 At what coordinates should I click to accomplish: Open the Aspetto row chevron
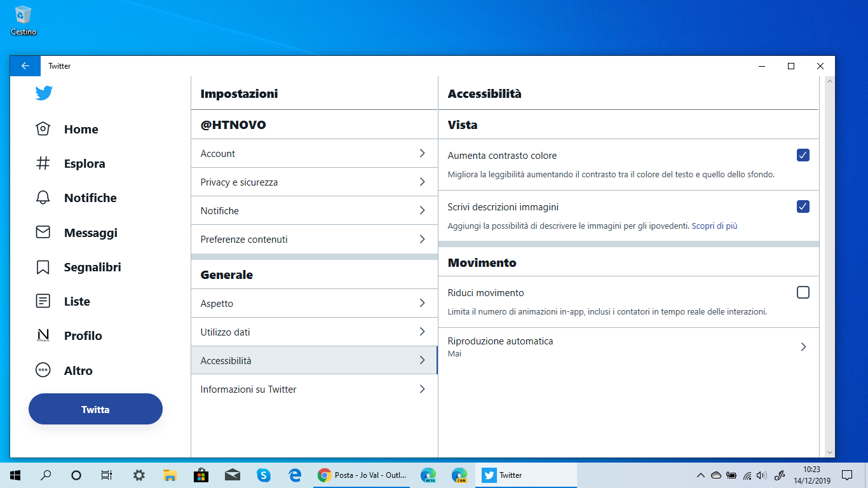pos(423,303)
